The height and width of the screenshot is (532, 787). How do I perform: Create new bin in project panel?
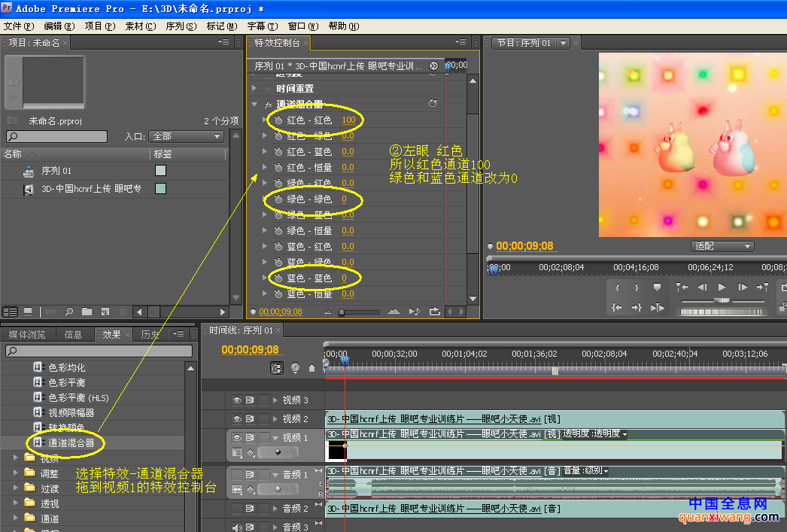pyautogui.click(x=87, y=312)
